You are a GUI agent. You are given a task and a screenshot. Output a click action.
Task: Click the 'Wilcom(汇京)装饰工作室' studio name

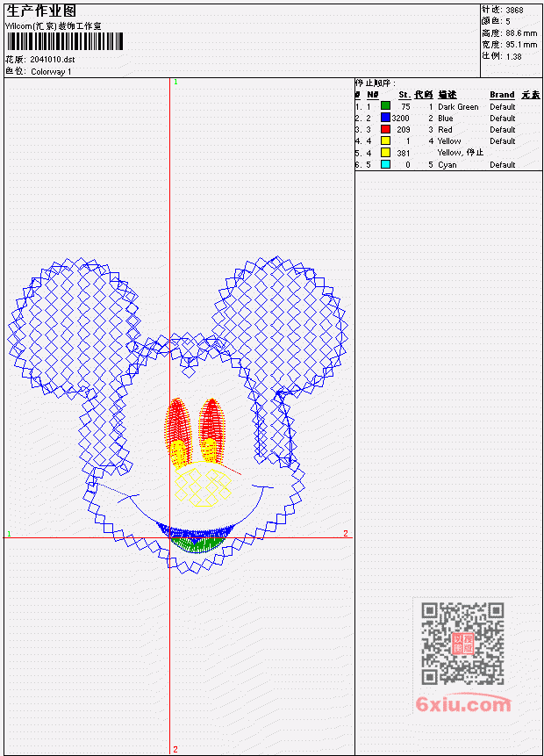coord(53,26)
